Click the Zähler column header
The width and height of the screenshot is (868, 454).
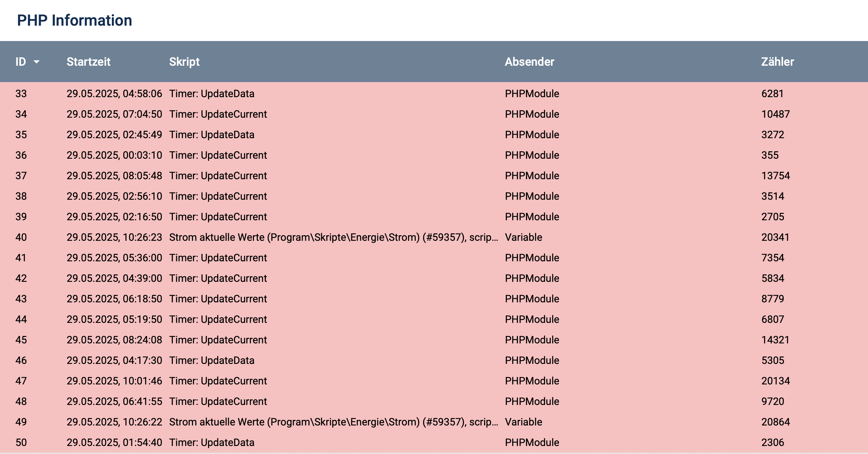pos(777,62)
